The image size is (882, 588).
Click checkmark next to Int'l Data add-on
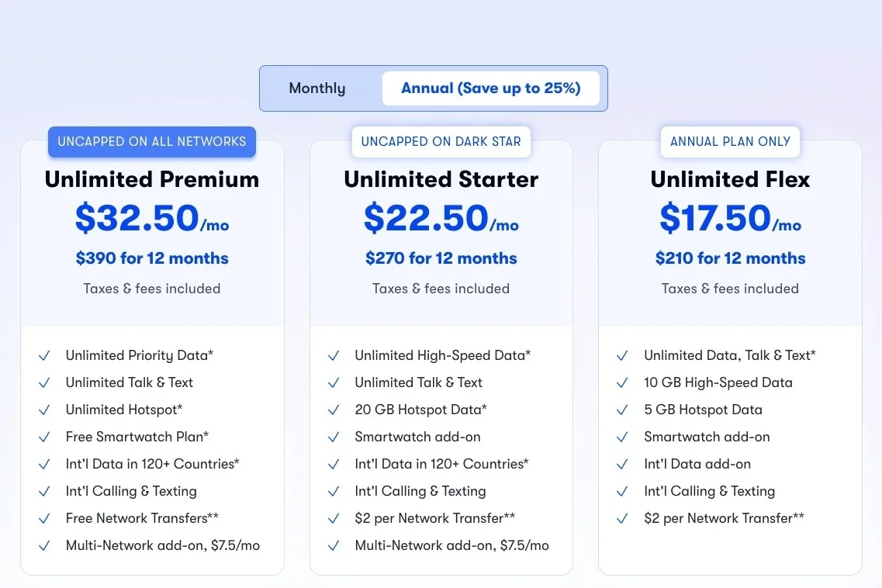[x=622, y=465]
